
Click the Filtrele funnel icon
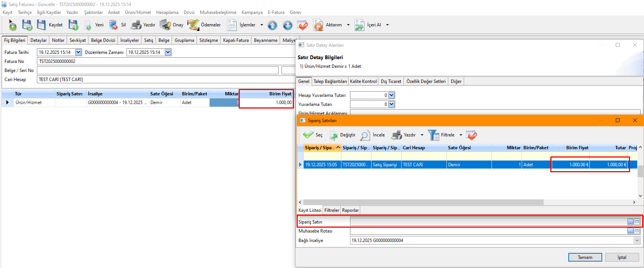[x=433, y=135]
